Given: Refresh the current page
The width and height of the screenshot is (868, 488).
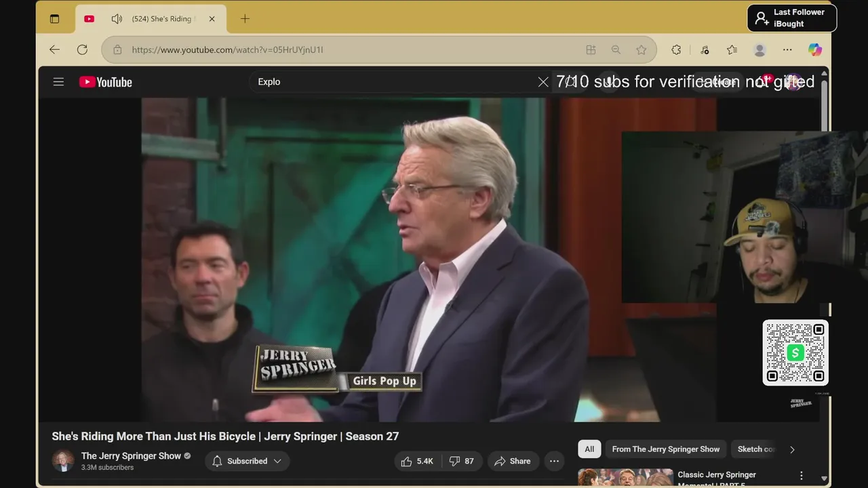Looking at the screenshot, I should tap(82, 49).
